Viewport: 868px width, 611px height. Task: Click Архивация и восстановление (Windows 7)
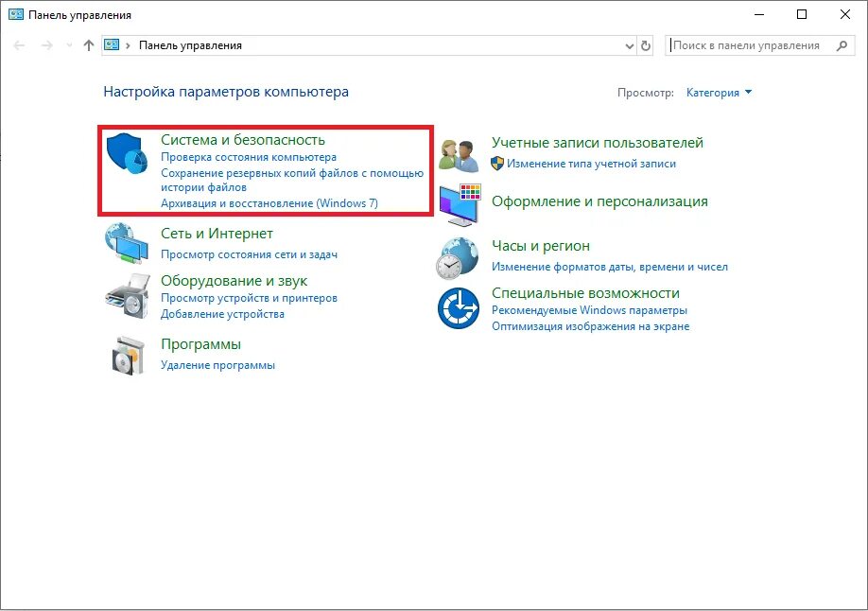pyautogui.click(x=269, y=203)
